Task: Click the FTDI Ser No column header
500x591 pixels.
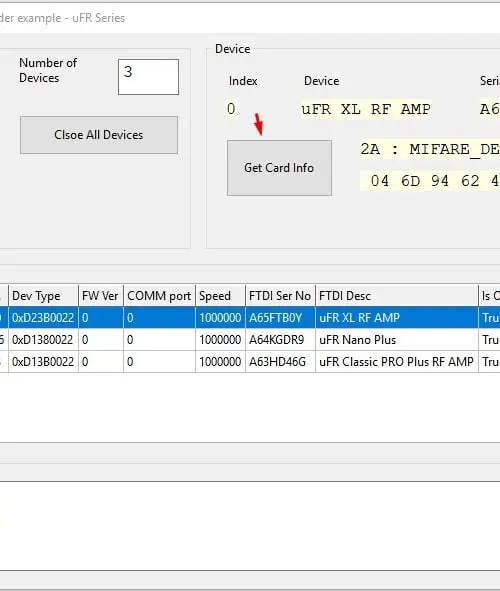Action: click(x=280, y=296)
